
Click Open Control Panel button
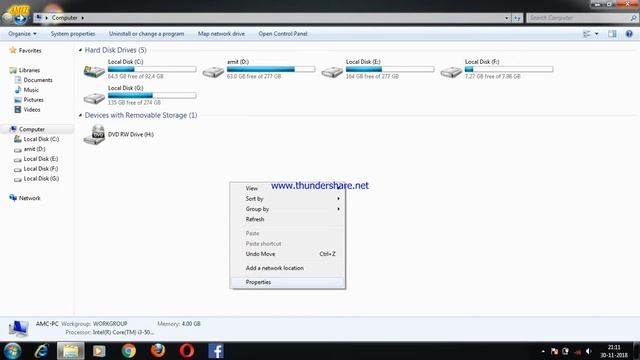pyautogui.click(x=283, y=34)
